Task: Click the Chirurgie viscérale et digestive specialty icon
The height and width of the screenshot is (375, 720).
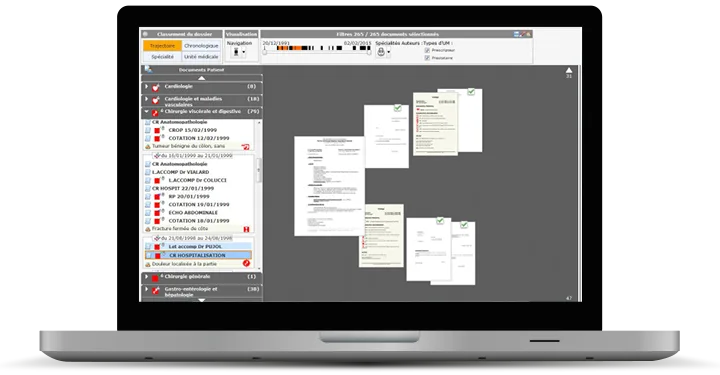Action: tap(155, 112)
